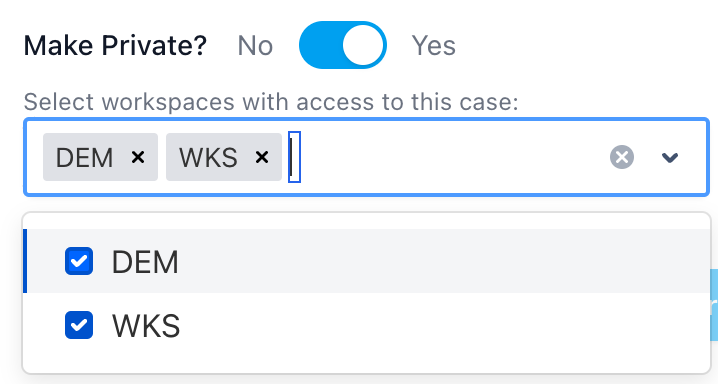Click the WKS tag label in the field
Image resolution: width=718 pixels, height=384 pixels.
point(208,158)
